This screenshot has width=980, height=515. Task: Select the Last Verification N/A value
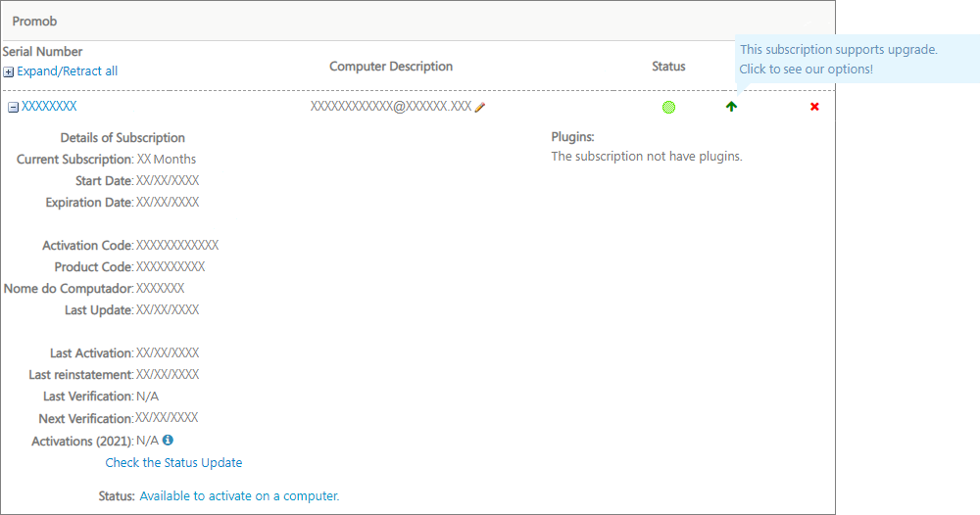click(x=148, y=397)
